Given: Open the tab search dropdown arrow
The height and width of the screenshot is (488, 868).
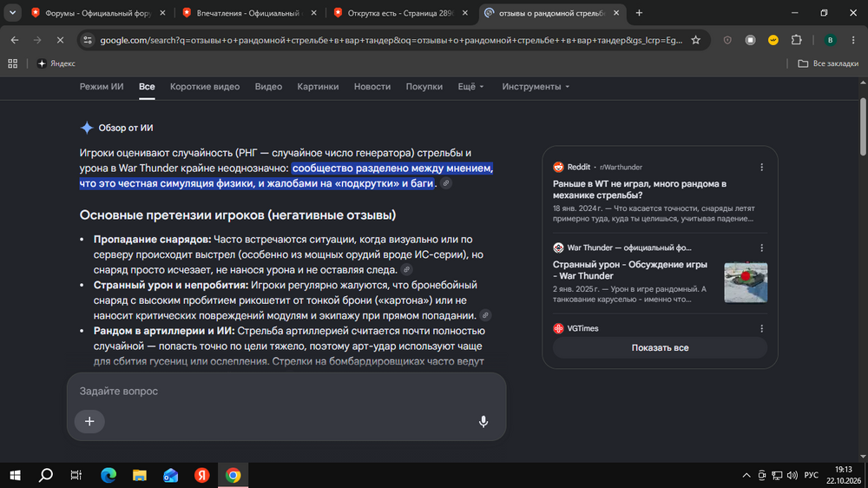Looking at the screenshot, I should [x=12, y=13].
